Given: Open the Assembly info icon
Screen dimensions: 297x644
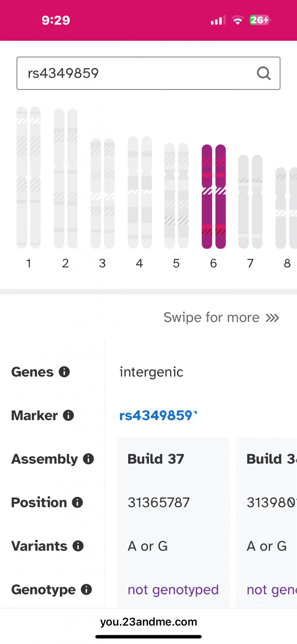Looking at the screenshot, I should click(x=88, y=459).
